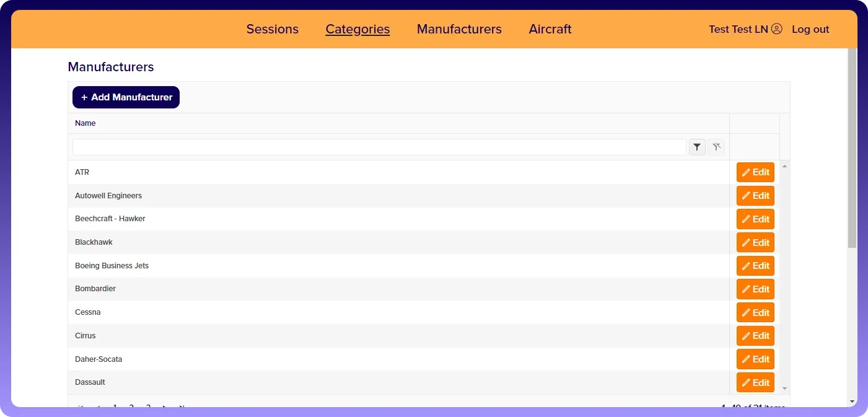Image resolution: width=868 pixels, height=417 pixels.
Task: Edit the Cirrus entry
Action: coord(755,336)
